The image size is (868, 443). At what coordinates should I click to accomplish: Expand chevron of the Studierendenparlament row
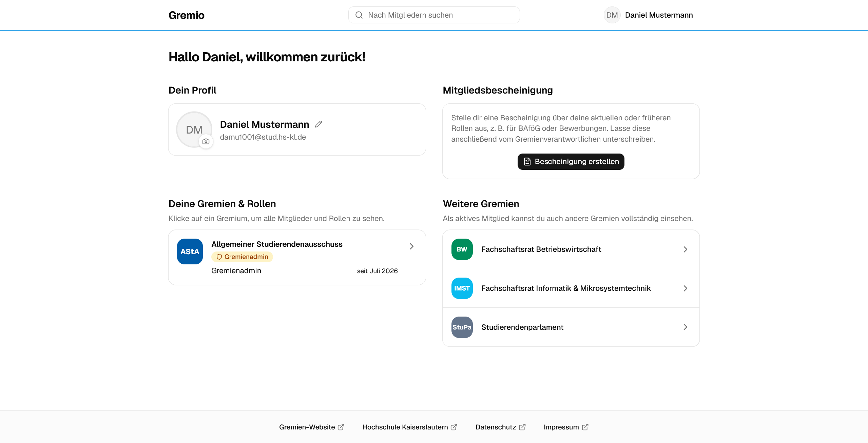coord(685,327)
